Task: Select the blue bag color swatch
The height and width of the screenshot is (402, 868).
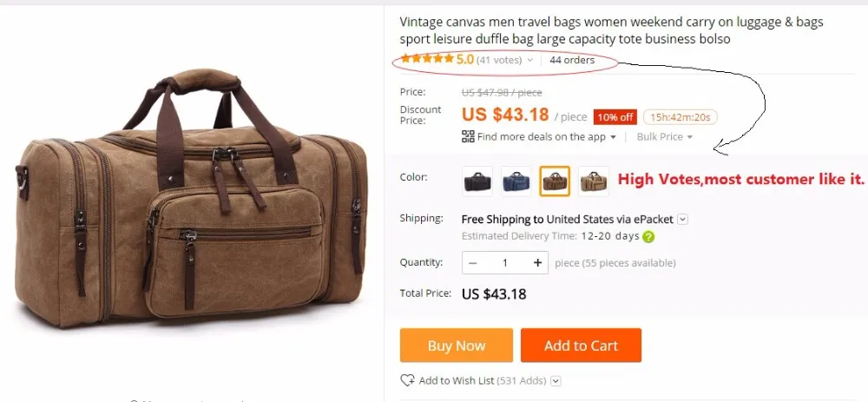Action: pos(516,181)
